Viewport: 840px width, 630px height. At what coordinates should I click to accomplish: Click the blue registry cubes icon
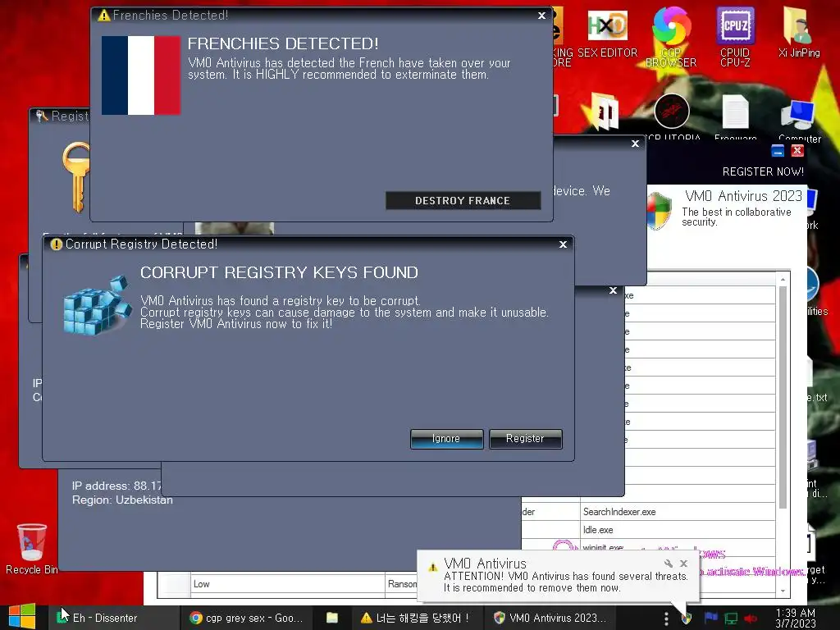point(97,305)
